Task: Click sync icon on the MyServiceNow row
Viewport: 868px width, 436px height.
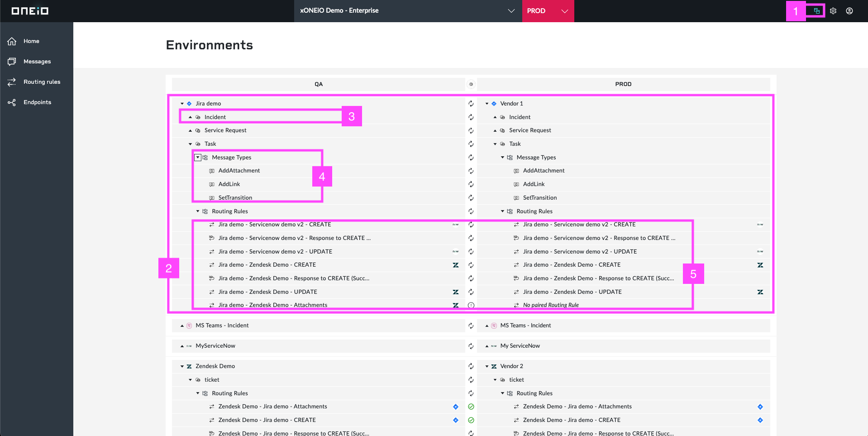Action: [x=471, y=346]
